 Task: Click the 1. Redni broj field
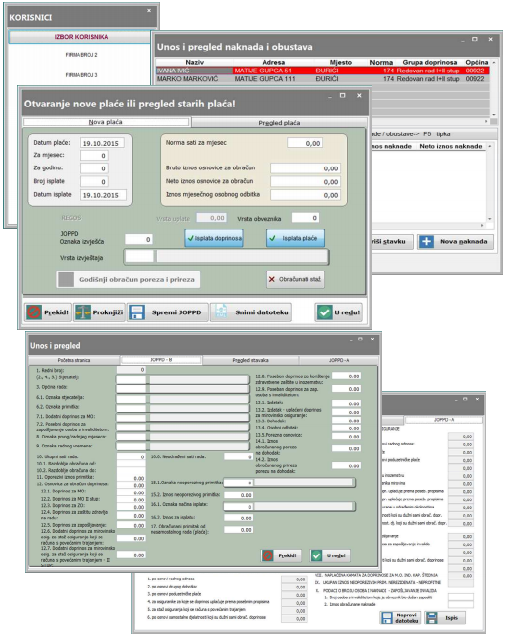131,370
